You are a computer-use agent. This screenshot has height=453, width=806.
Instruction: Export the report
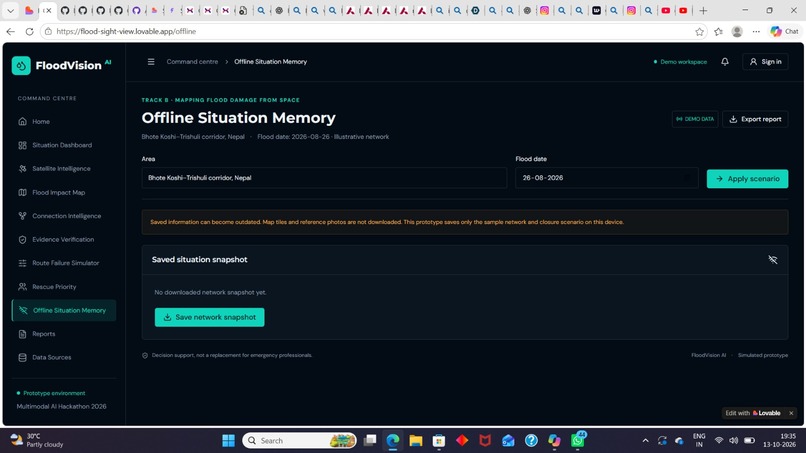(755, 119)
